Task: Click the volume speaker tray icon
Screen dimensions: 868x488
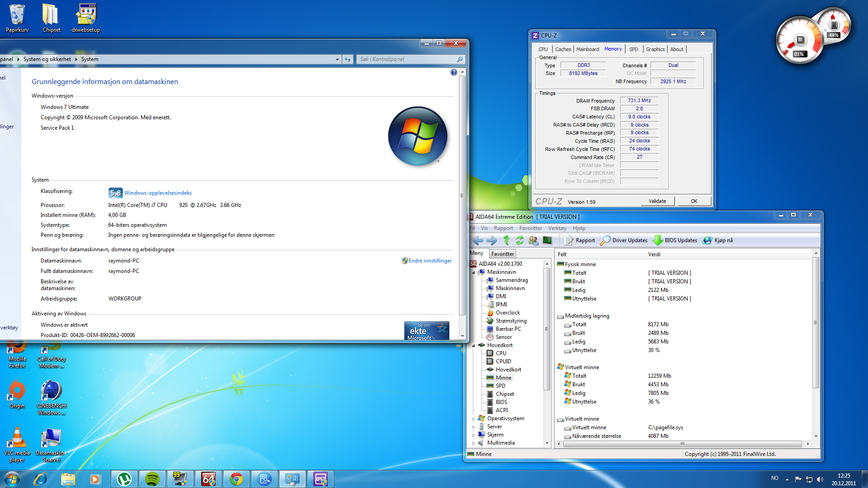Action: (820, 479)
